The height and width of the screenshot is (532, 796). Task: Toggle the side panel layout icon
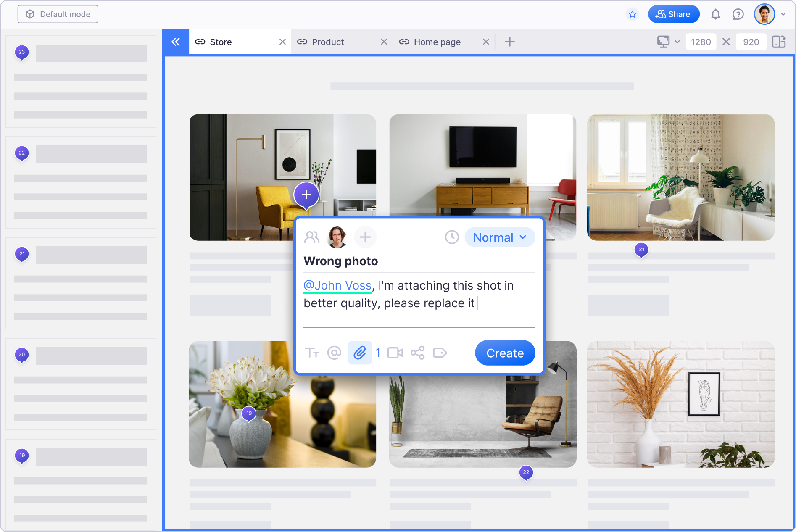(779, 42)
